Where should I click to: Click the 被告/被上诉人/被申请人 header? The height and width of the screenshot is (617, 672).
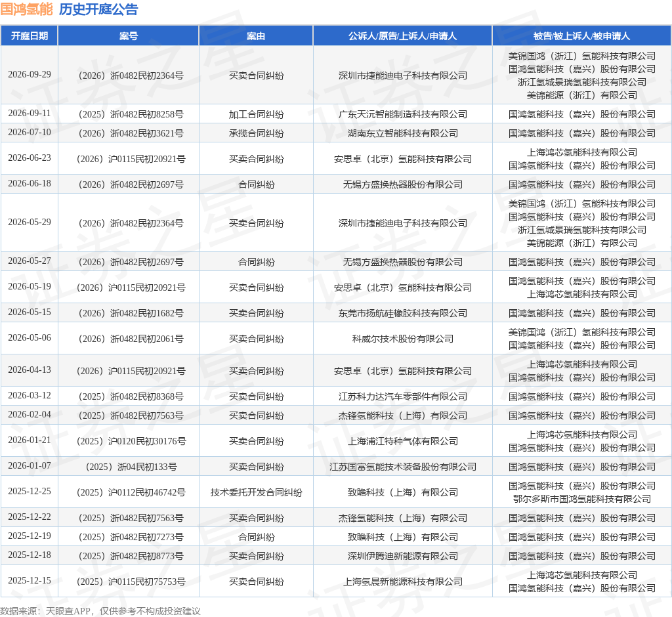[x=581, y=36]
